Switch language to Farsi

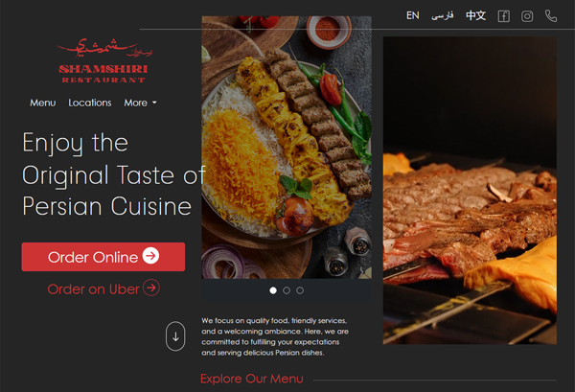(443, 15)
